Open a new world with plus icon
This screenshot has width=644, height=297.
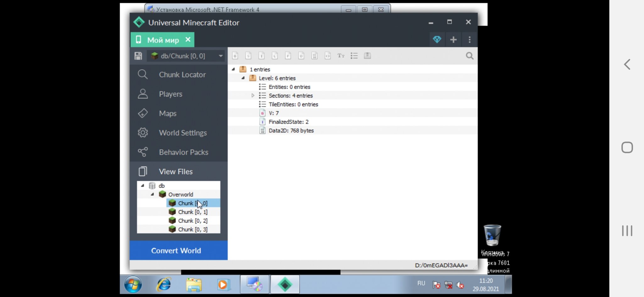click(453, 40)
